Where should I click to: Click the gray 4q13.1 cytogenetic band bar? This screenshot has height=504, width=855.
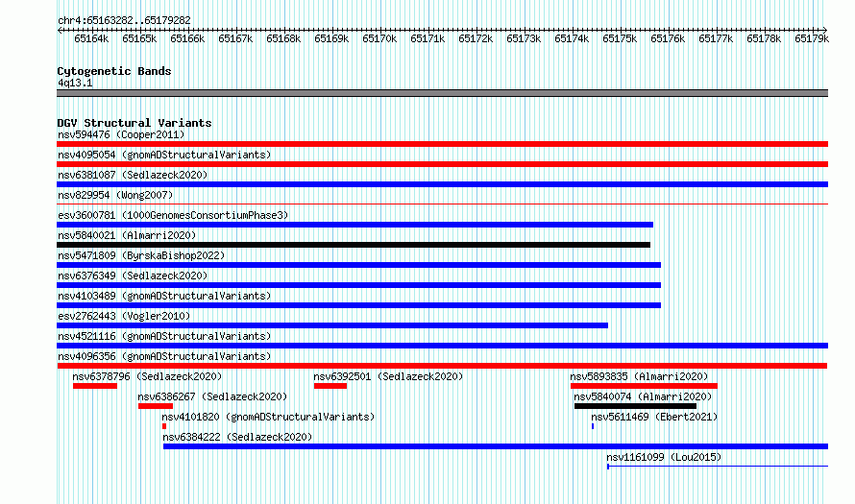[442, 93]
